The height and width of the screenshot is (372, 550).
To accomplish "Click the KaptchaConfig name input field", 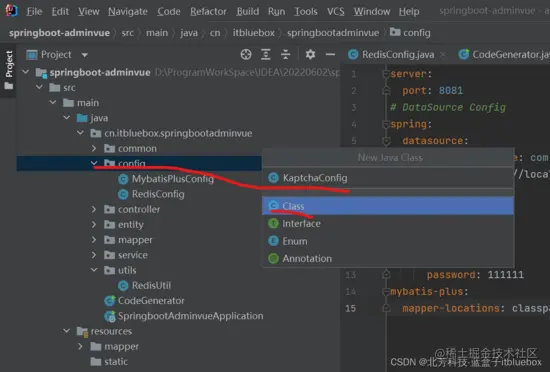I will [388, 178].
